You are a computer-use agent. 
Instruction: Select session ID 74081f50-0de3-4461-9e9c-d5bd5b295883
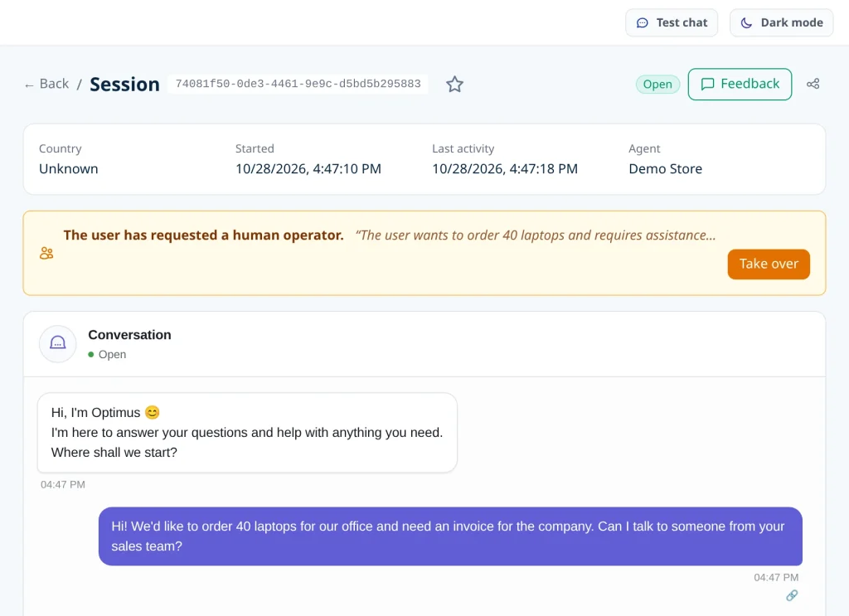click(x=298, y=84)
